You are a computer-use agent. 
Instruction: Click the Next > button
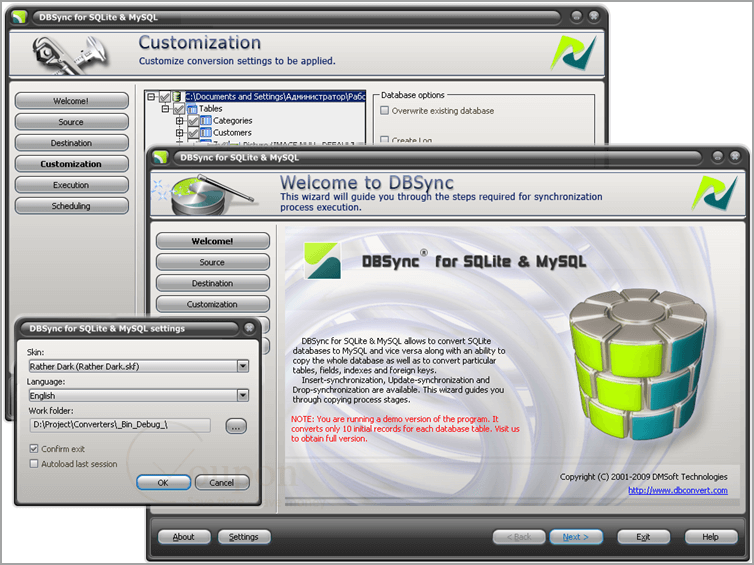tap(576, 537)
